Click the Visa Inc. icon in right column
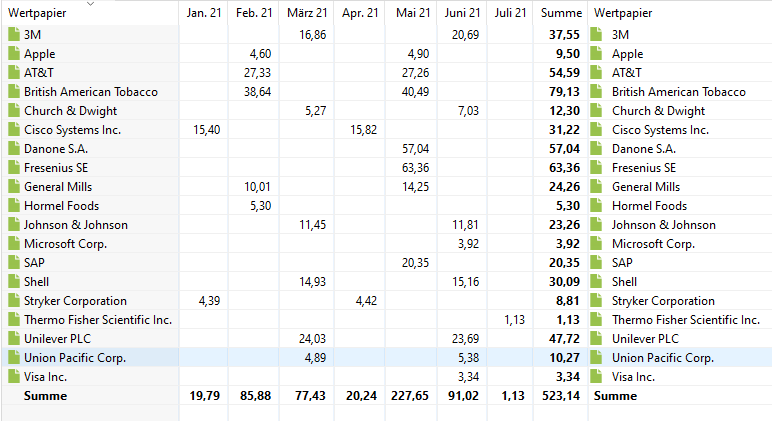This screenshot has height=421, width=772. (596, 377)
